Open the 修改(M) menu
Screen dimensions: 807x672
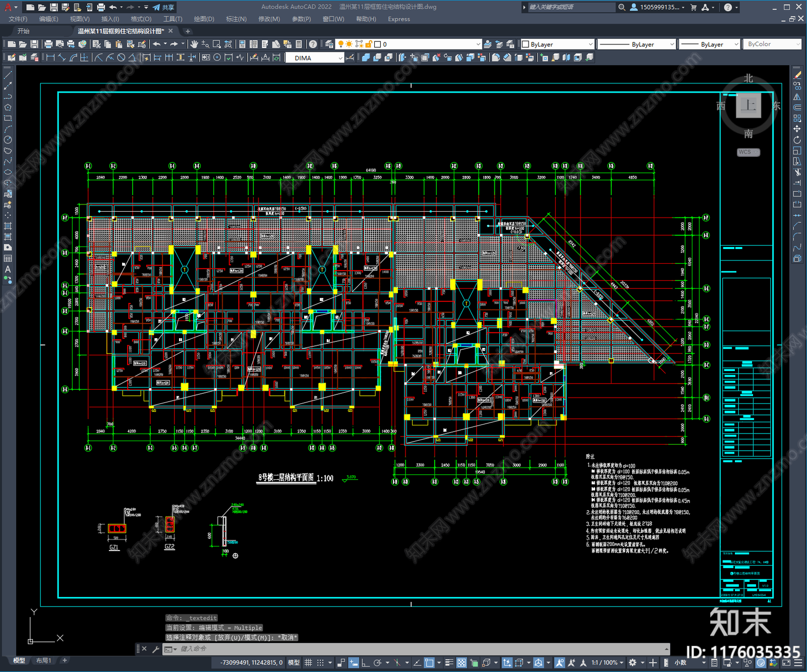point(269,19)
